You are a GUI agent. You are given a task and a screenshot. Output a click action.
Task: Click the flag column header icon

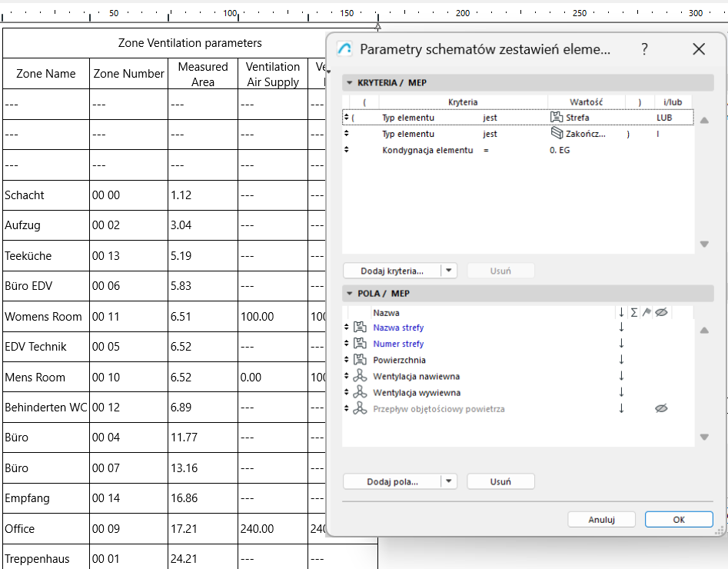tap(646, 312)
